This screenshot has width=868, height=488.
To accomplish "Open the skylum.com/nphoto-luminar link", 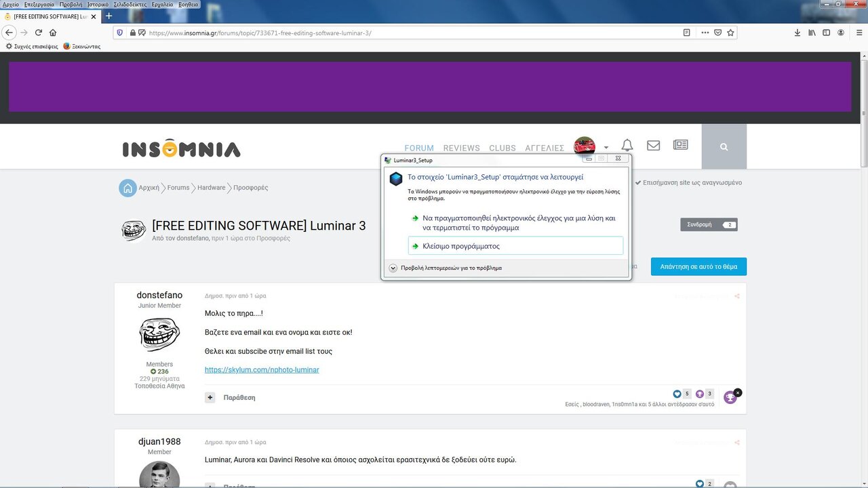I will point(262,370).
